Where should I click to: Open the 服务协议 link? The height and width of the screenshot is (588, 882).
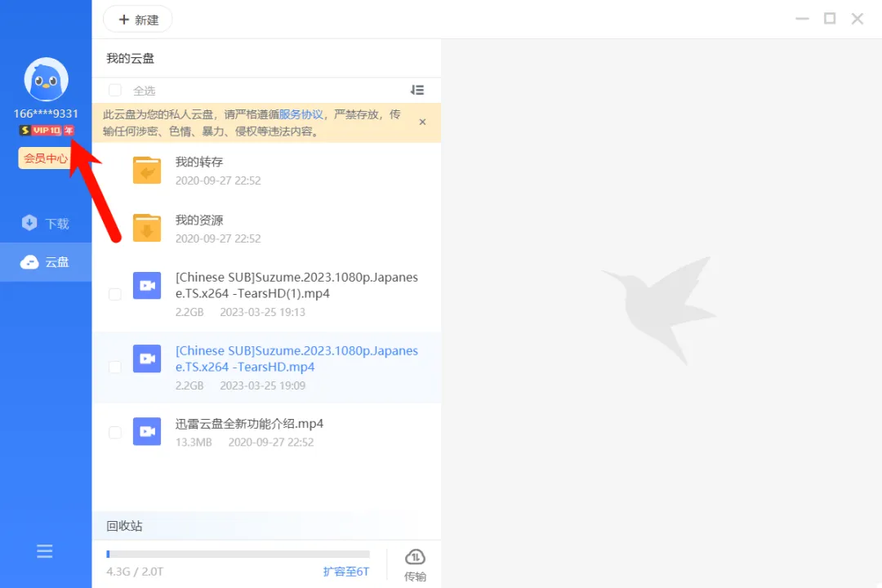coord(301,114)
